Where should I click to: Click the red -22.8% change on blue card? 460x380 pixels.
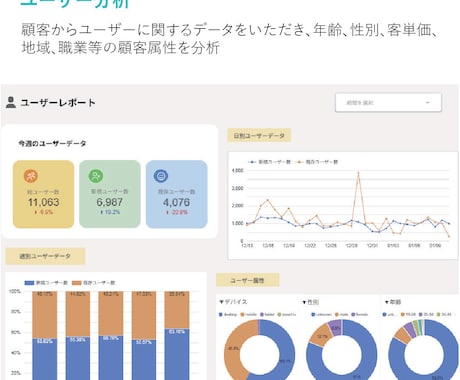[x=177, y=212]
